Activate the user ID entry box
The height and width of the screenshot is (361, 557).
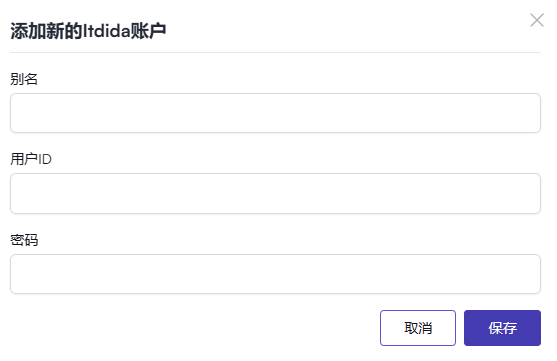(275, 193)
